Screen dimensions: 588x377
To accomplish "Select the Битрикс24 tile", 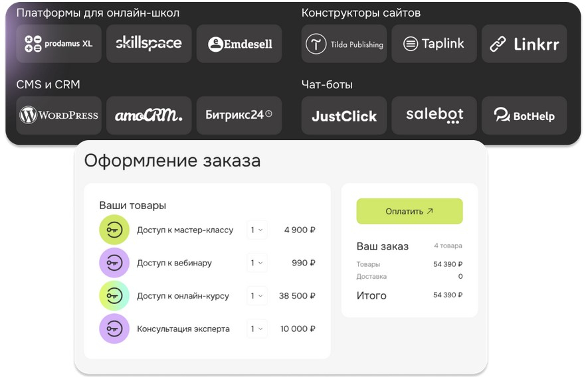I will [239, 115].
